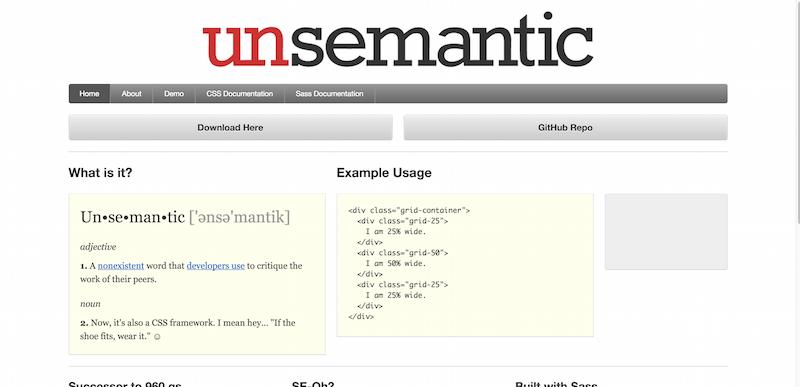Click the Download Here button
Viewport: 800px width, 387px height.
(231, 127)
